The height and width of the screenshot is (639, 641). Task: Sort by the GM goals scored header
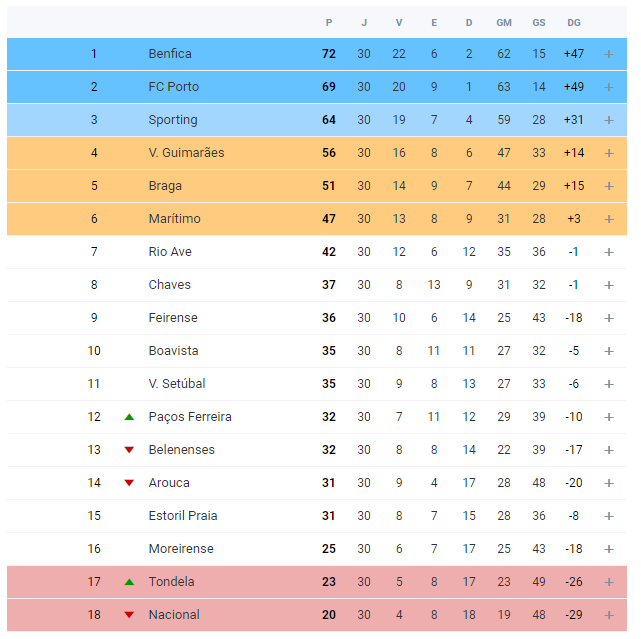[504, 23]
